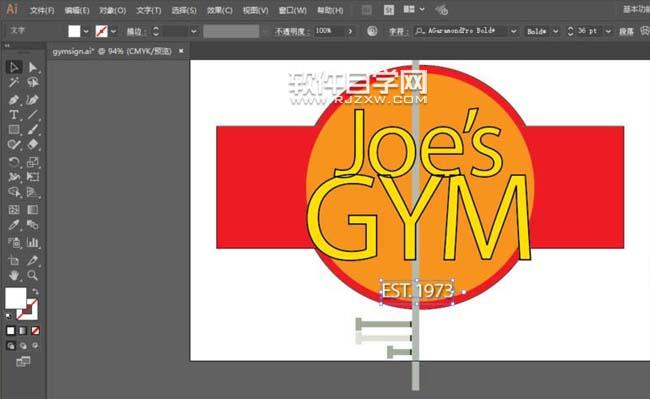Expand the opacity arrow next to 100%
The image size is (650, 399).
(350, 31)
